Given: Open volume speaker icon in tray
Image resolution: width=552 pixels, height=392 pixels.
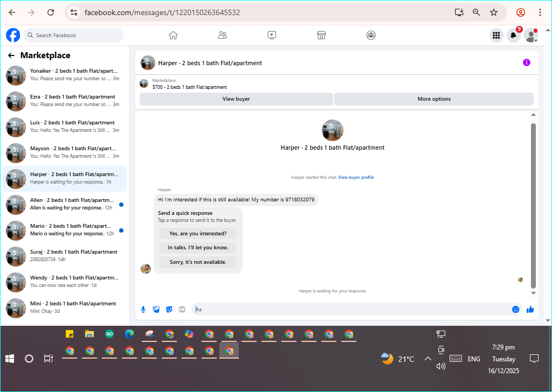Looking at the screenshot, I should pyautogui.click(x=441, y=366).
